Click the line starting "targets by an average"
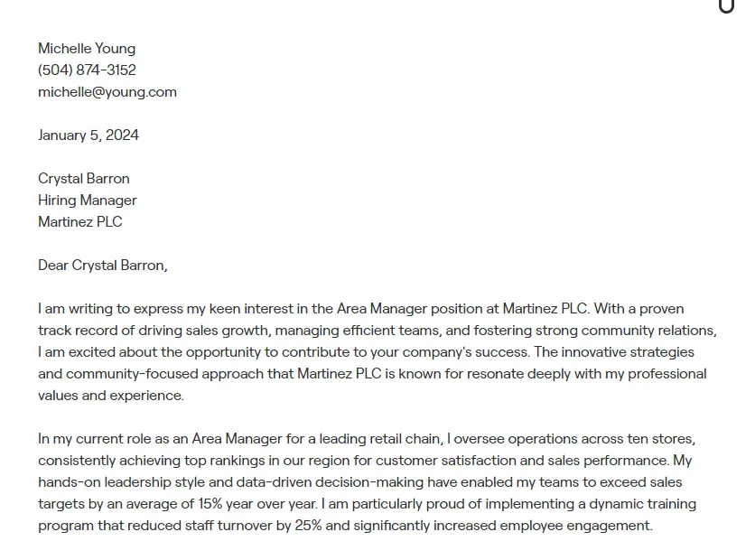The height and width of the screenshot is (560, 755). point(367,504)
